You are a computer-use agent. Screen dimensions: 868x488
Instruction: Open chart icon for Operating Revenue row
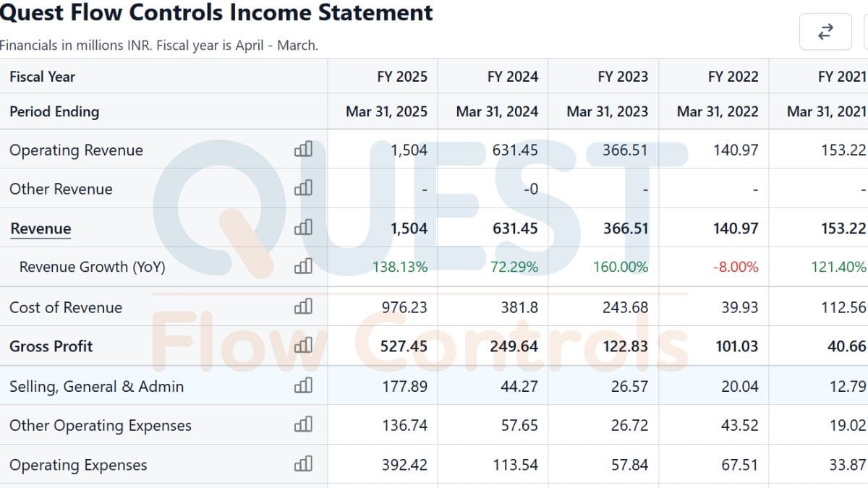pyautogui.click(x=303, y=150)
